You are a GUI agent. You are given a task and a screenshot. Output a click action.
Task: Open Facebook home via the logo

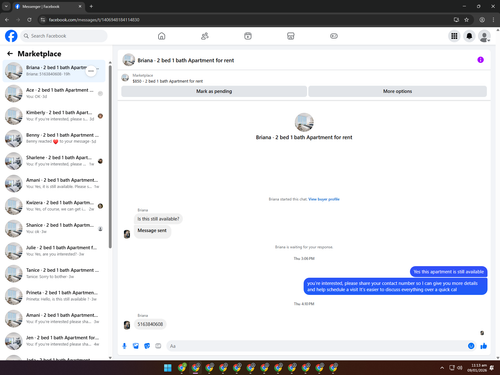click(x=11, y=36)
